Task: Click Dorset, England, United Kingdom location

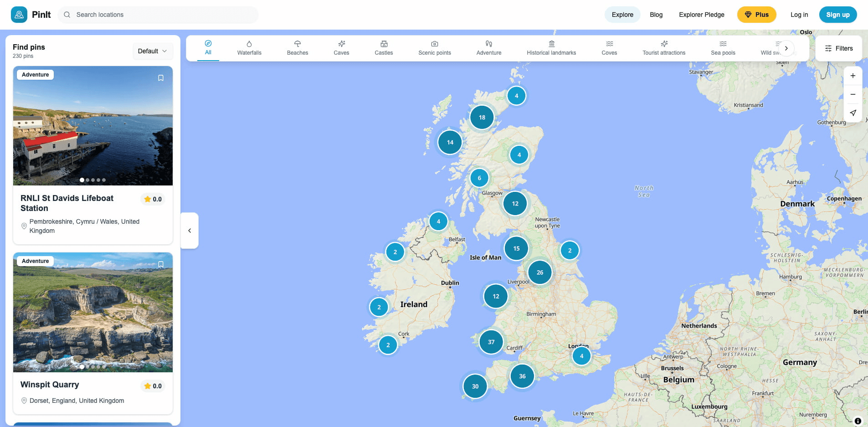Action: point(77,401)
